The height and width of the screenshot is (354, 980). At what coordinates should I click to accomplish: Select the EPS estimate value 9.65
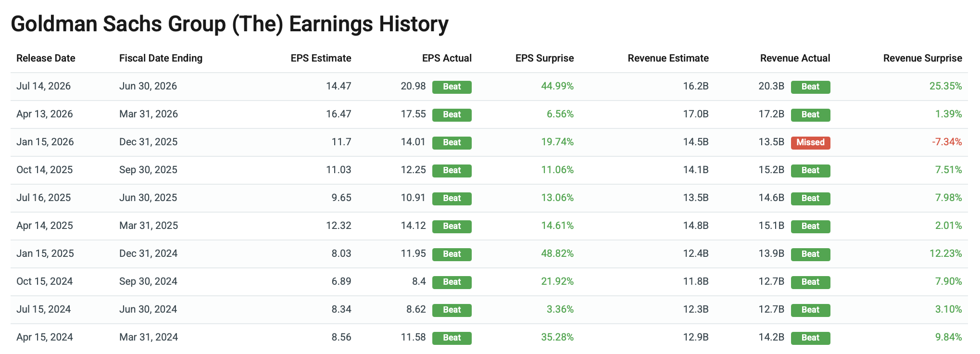pos(341,198)
